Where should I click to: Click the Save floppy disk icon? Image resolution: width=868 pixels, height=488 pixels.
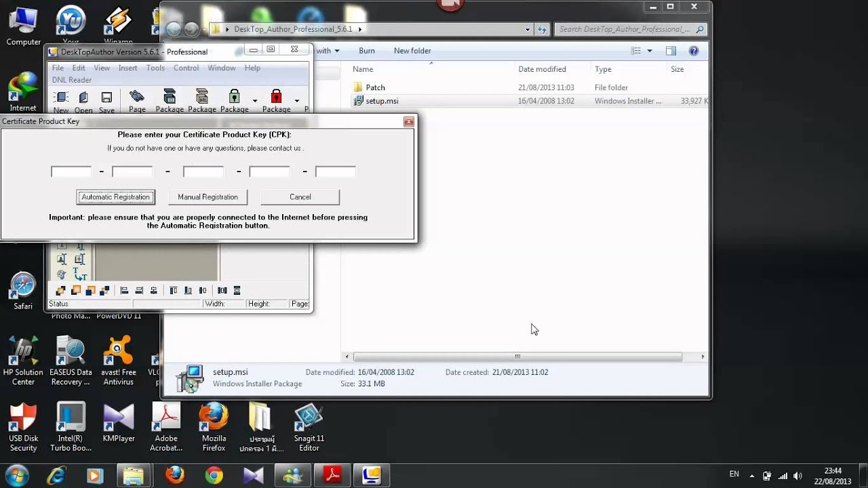click(x=106, y=98)
